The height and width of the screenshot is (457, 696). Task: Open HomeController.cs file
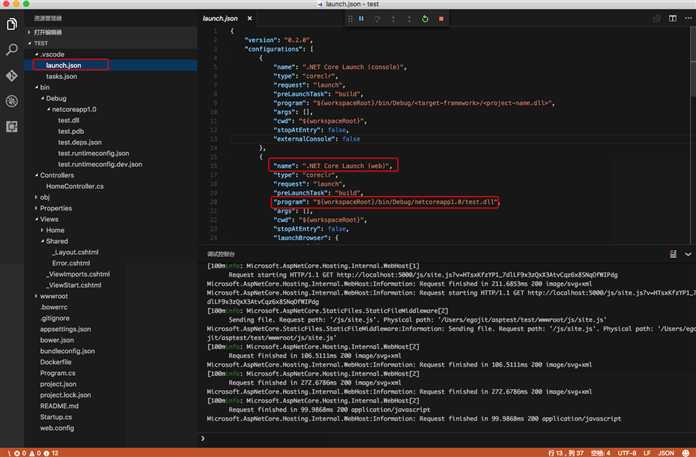tap(75, 186)
